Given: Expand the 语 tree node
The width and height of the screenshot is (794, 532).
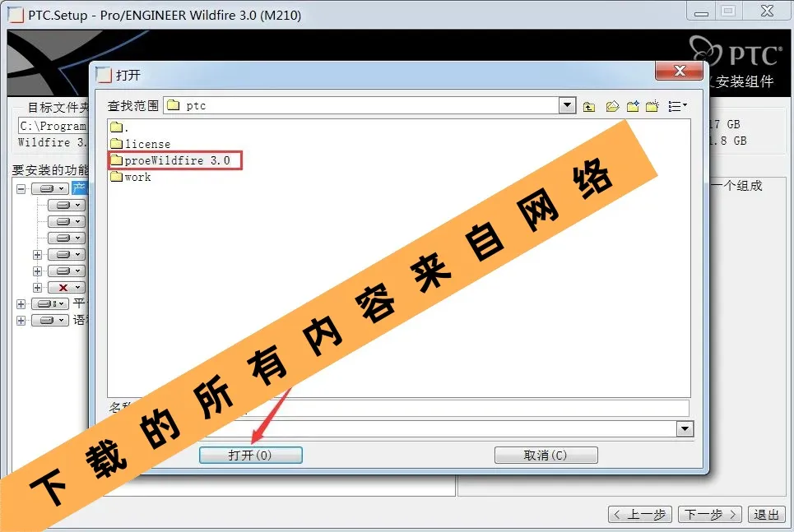Looking at the screenshot, I should click(x=21, y=321).
